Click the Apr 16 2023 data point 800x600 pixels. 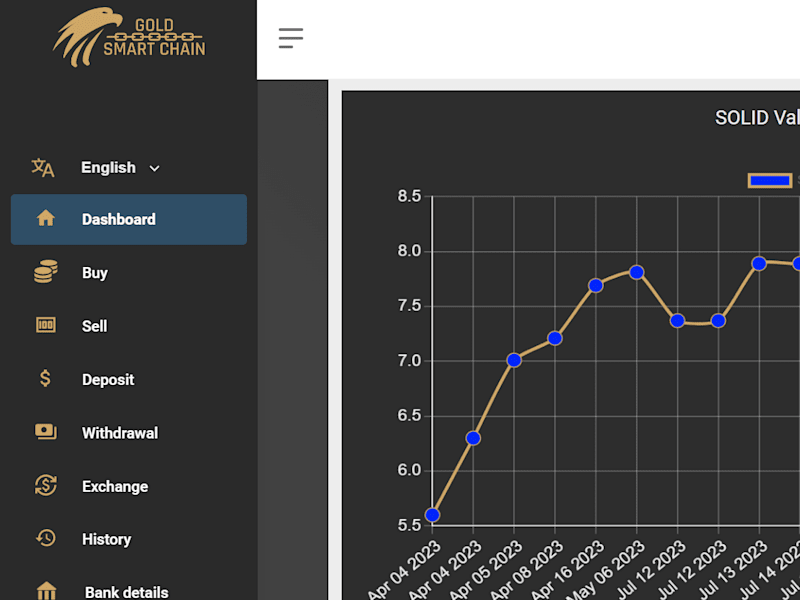click(595, 285)
